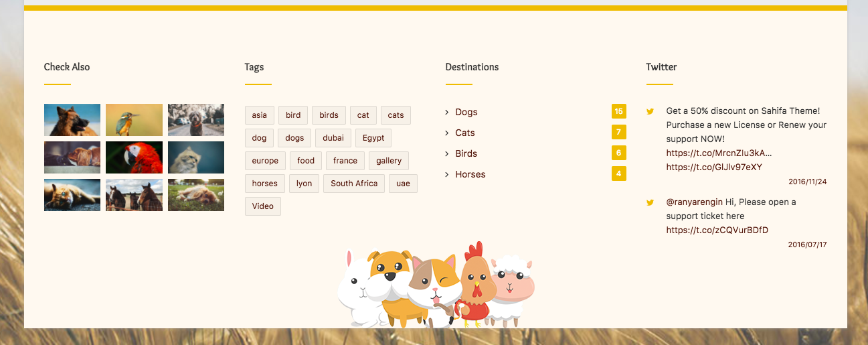This screenshot has height=345, width=868.
Task: Pick the 'Egypt' tag
Action: coord(373,138)
